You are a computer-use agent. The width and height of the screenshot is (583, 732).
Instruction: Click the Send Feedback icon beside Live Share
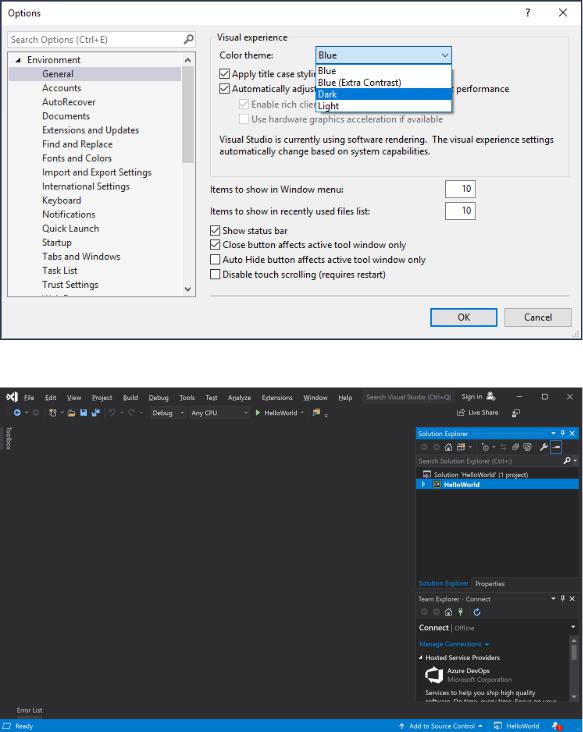(516, 413)
